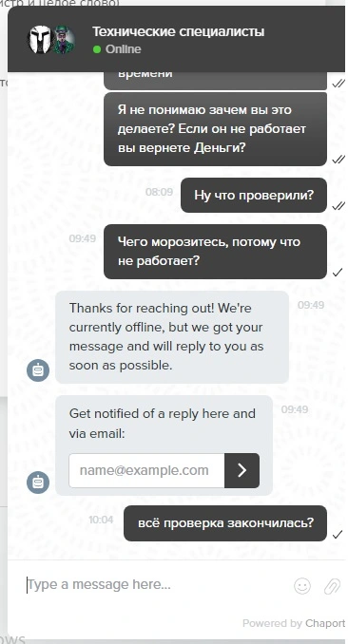The height and width of the screenshot is (644, 348).
Task: Open the Chaport link in footer
Action: coord(325,623)
